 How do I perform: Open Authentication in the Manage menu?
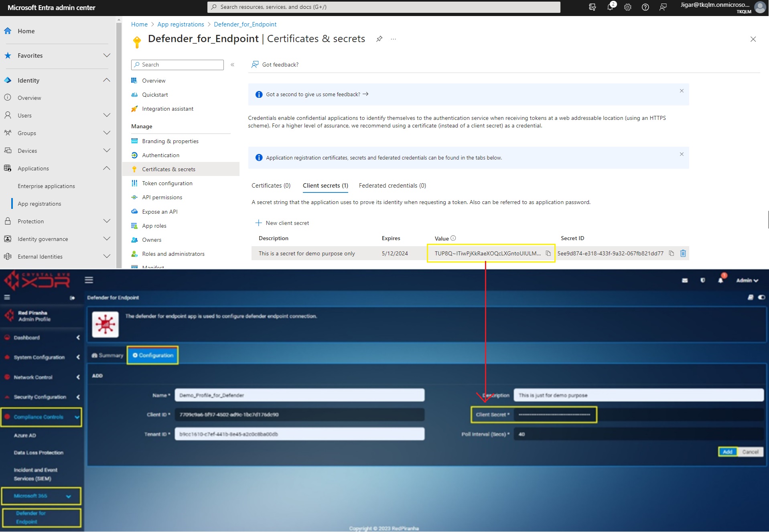pos(160,155)
